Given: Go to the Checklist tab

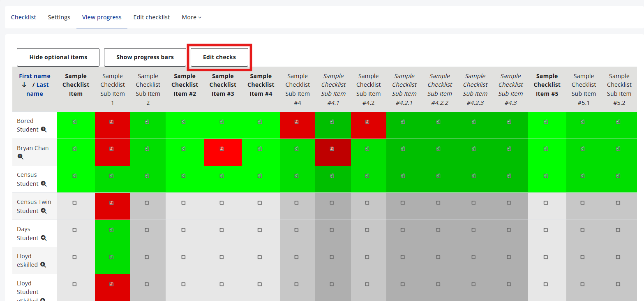Looking at the screenshot, I should click(23, 17).
